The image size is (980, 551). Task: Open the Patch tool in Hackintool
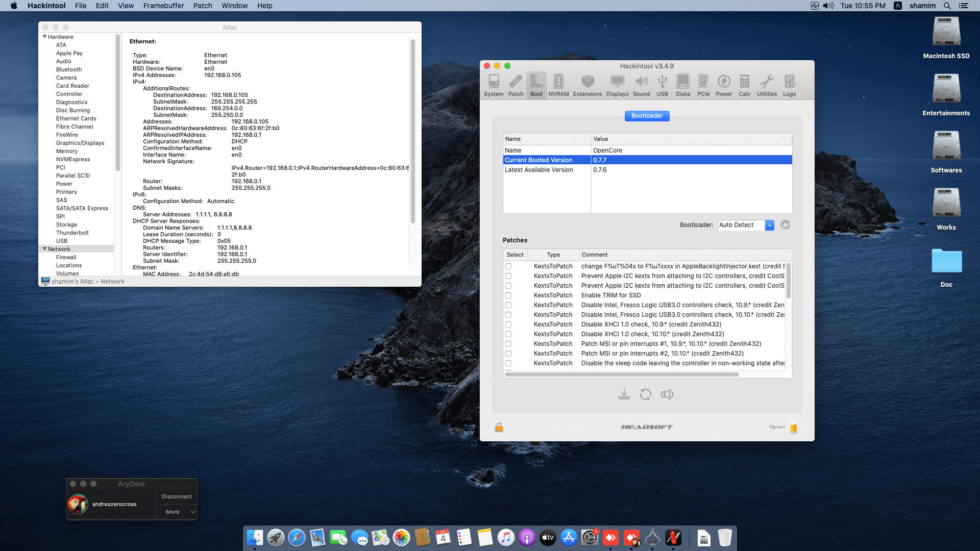point(516,85)
